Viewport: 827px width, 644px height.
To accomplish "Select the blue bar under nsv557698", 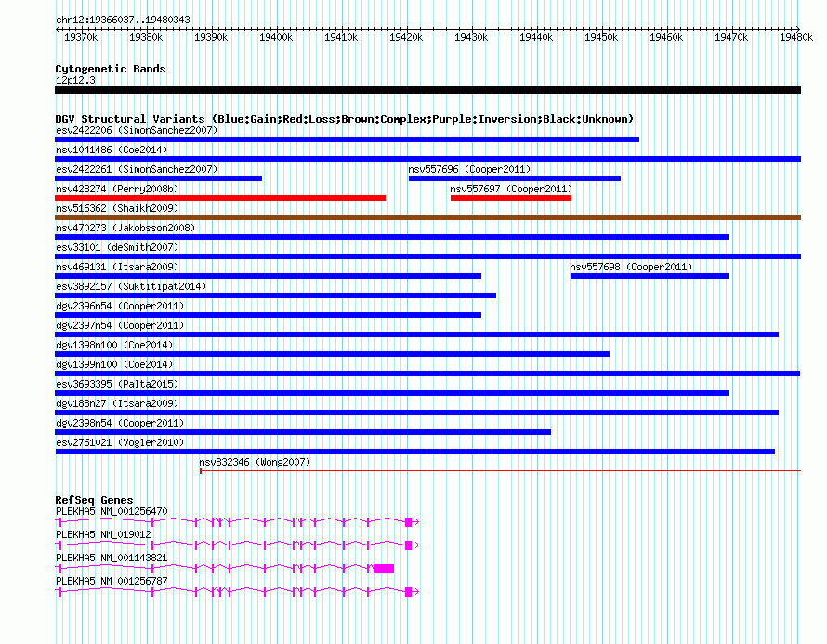I will (650, 276).
